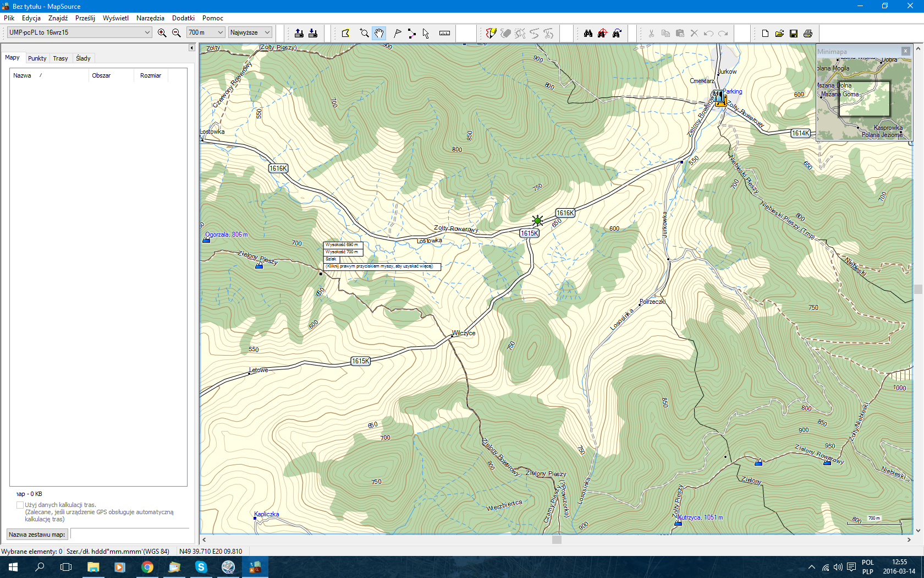
Task: Open Skype from the taskbar
Action: (x=201, y=567)
